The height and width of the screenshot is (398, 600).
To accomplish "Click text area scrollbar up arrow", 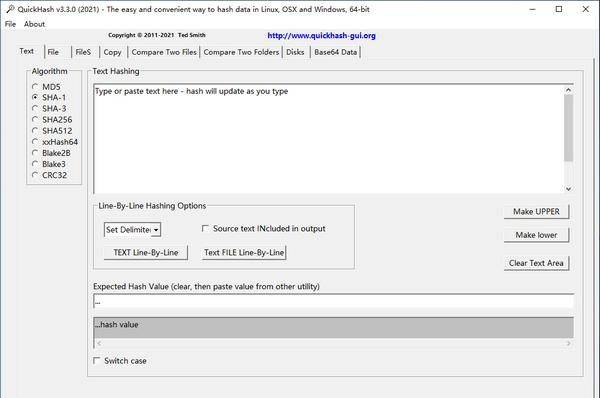I will click(568, 90).
